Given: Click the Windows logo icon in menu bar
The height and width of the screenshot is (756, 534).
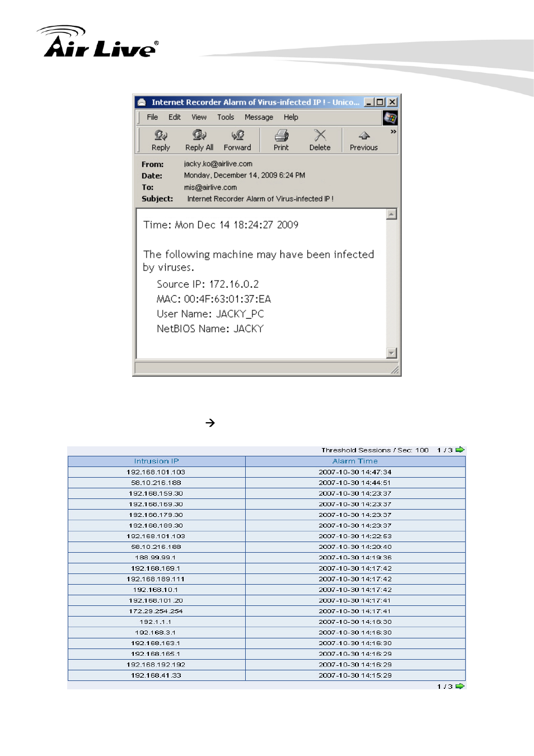Looking at the screenshot, I should point(390,118).
